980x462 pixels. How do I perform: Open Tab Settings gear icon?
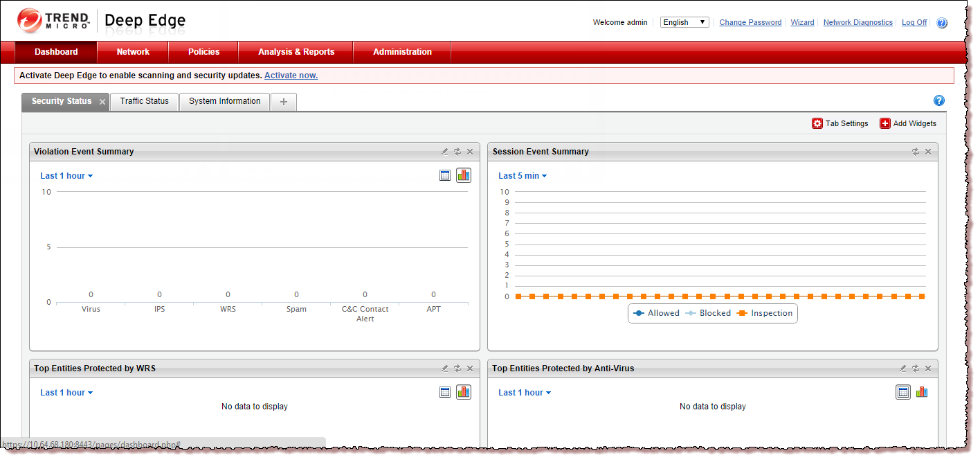pyautogui.click(x=817, y=123)
